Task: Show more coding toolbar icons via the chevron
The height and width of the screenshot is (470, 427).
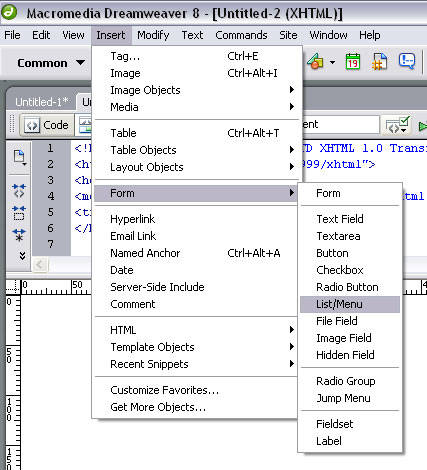Action: 22,256
